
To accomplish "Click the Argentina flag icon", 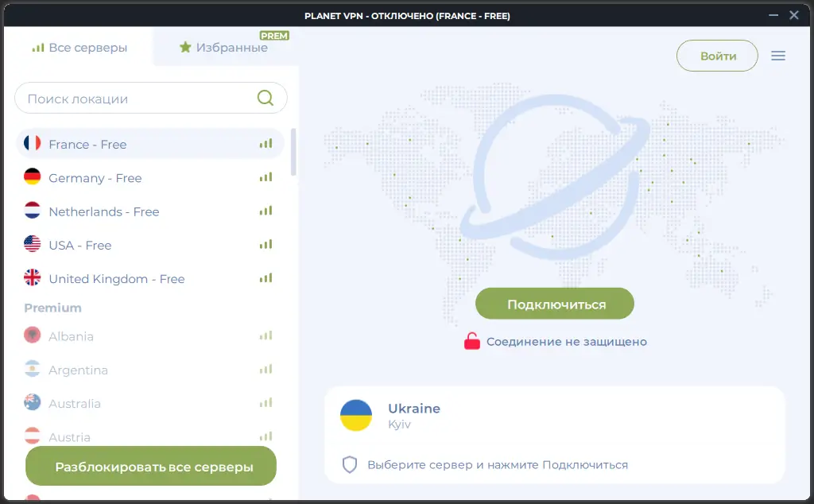I will coord(32,369).
